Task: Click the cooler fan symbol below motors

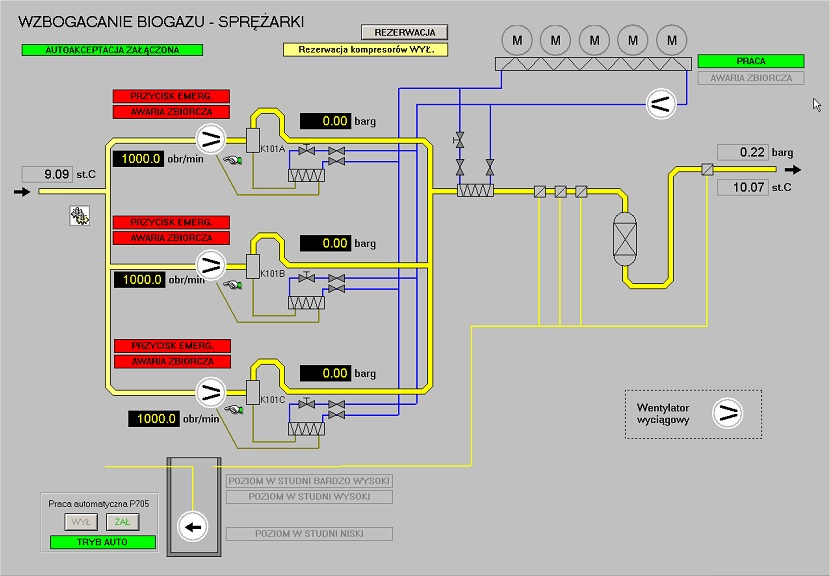Action: [660, 101]
